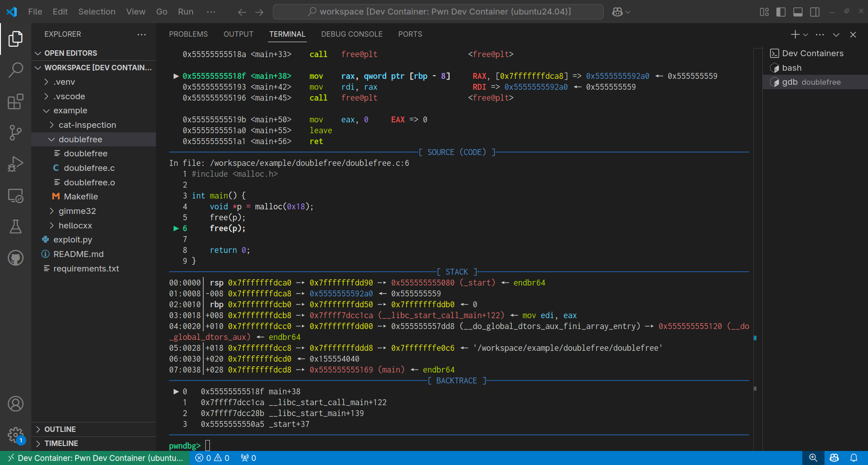Open GitHub view in activity bar
This screenshot has width=868, height=465.
[x=15, y=258]
